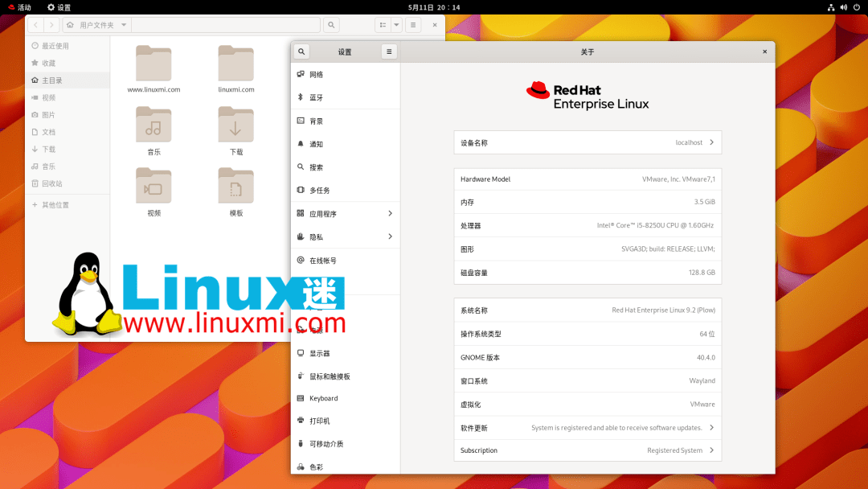Click the Red Hat Enterprise Linux 9.2 text

pyautogui.click(x=663, y=310)
